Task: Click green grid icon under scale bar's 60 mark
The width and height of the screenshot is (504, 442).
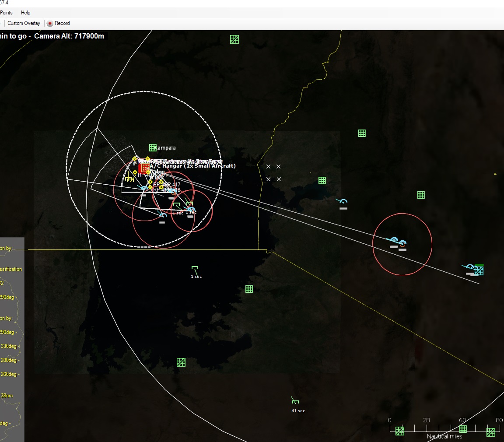Action: pos(463,429)
